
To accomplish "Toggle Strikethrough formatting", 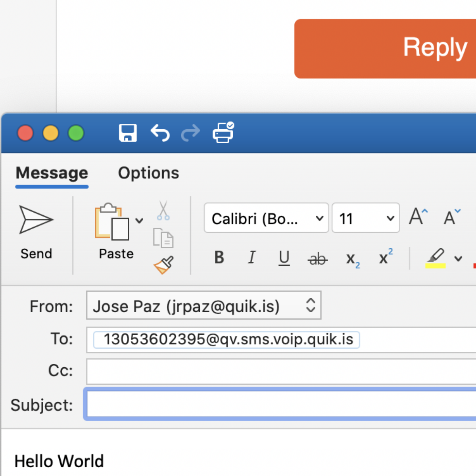I will click(317, 259).
